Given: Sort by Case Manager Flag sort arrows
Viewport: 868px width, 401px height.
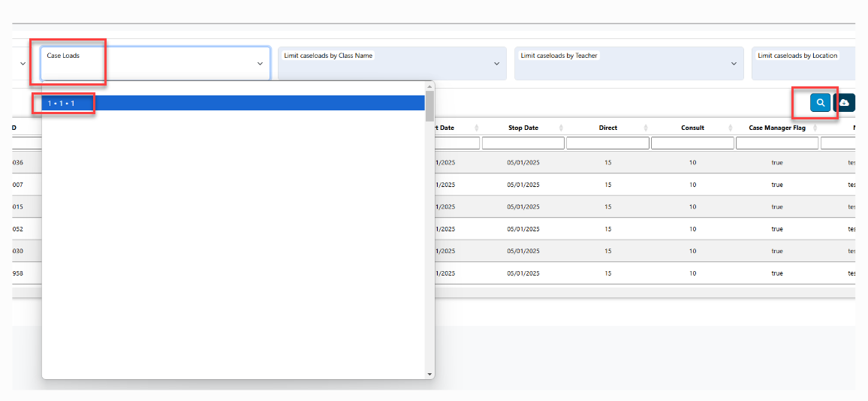Looking at the screenshot, I should click(815, 128).
